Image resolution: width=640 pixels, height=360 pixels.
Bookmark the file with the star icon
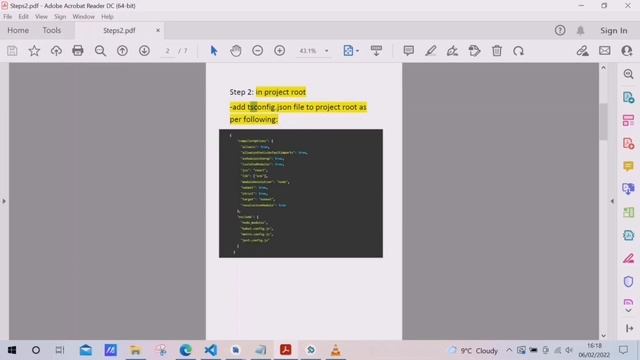pyautogui.click(x=34, y=51)
